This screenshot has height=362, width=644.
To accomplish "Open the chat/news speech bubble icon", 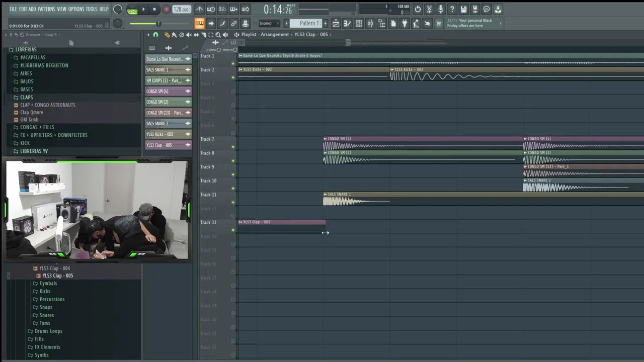I will point(487,9).
